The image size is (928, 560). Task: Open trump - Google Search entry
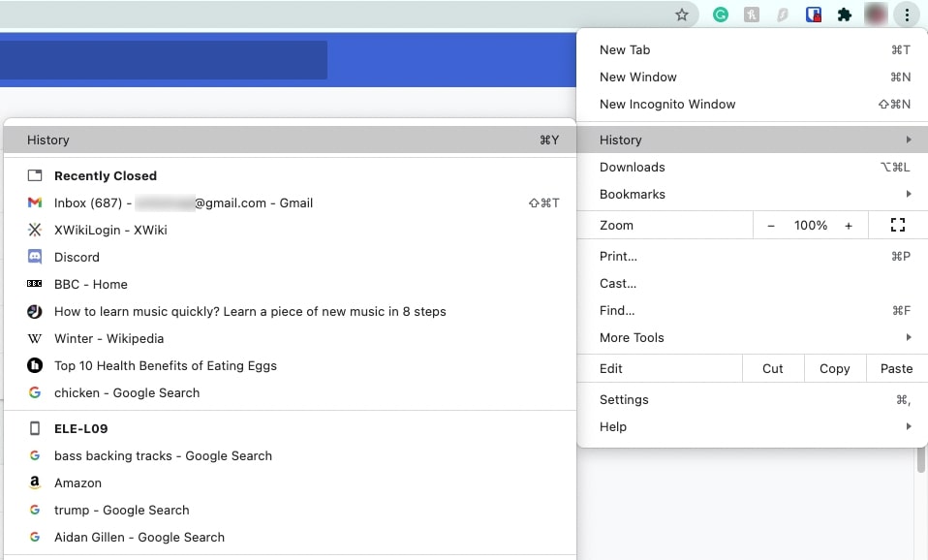[290, 510]
